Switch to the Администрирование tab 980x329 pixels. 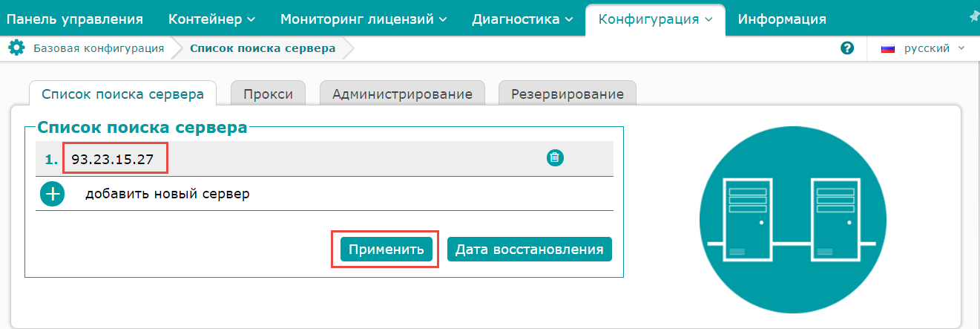(x=402, y=94)
